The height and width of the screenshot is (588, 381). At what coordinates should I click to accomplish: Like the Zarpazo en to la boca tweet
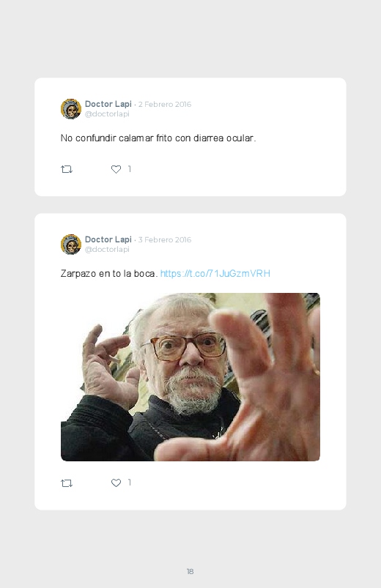[x=116, y=483]
